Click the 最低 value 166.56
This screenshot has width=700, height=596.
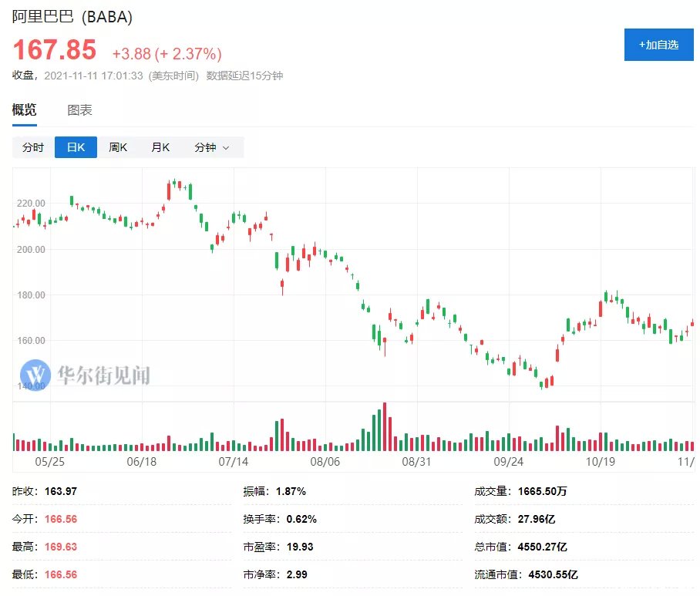point(61,574)
